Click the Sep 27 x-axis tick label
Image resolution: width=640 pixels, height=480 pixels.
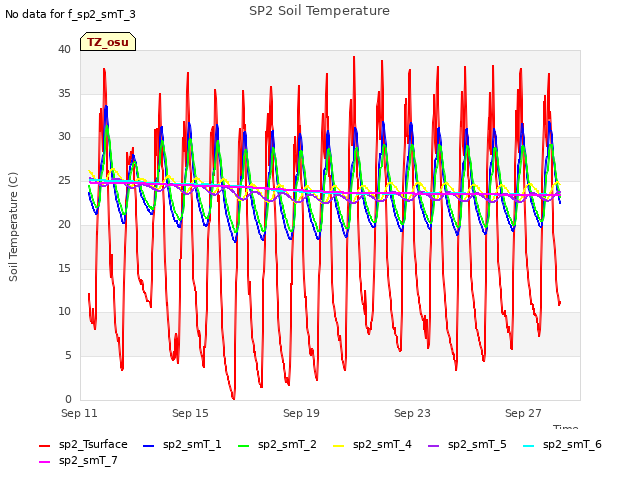pos(523,413)
